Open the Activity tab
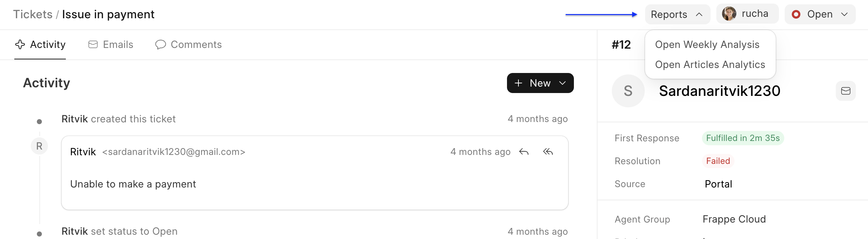 click(40, 45)
